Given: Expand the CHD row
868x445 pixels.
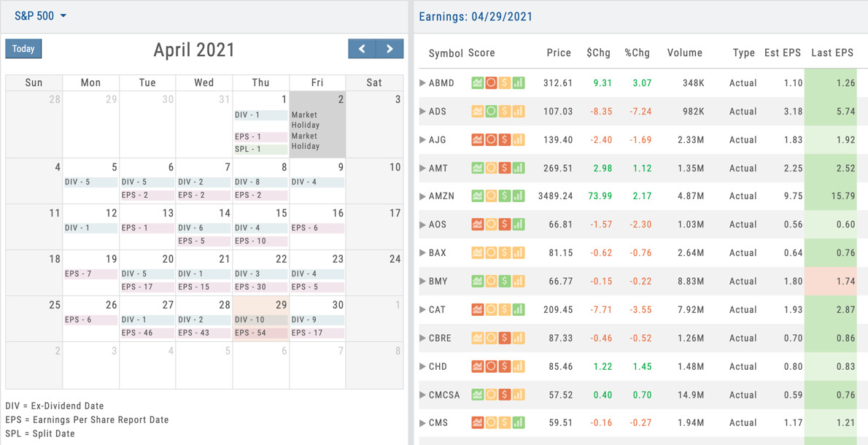Looking at the screenshot, I should pos(422,366).
